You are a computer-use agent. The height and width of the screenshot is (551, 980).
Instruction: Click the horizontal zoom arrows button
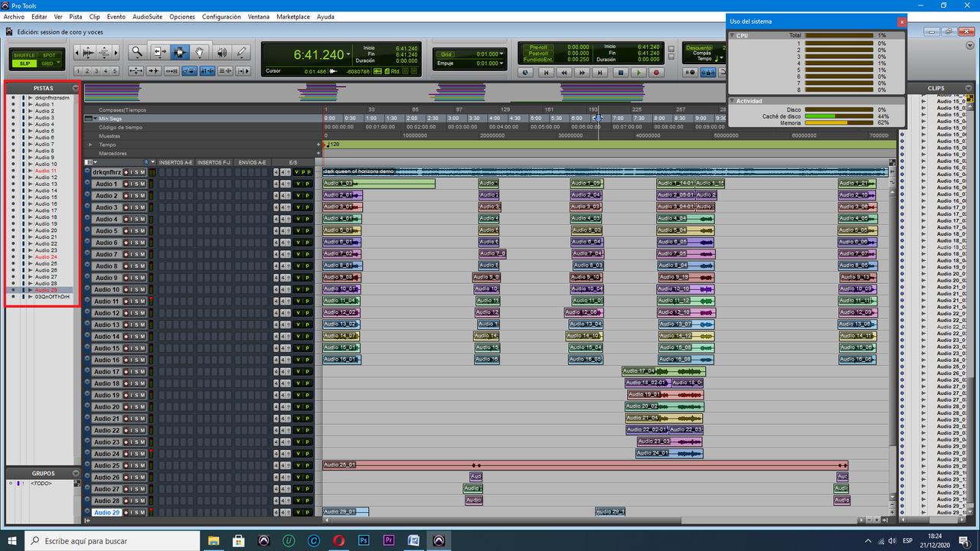(136, 70)
